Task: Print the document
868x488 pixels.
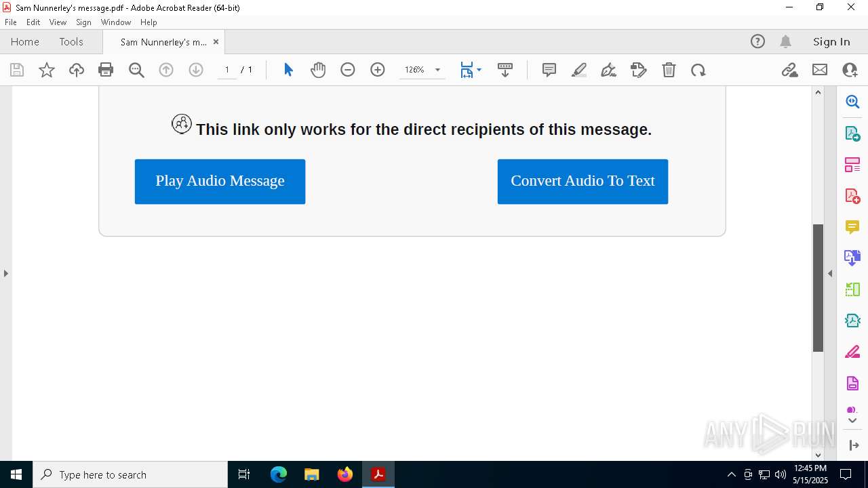Action: (x=106, y=70)
